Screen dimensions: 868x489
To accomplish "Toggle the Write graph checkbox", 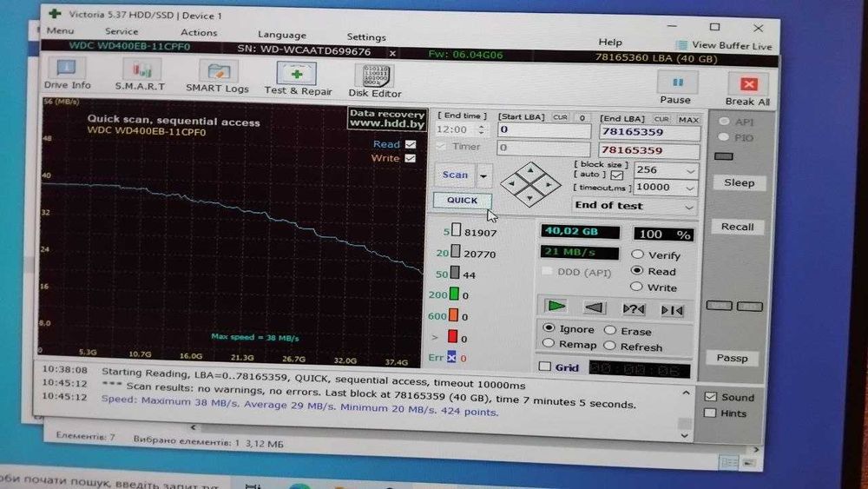I will click(410, 158).
